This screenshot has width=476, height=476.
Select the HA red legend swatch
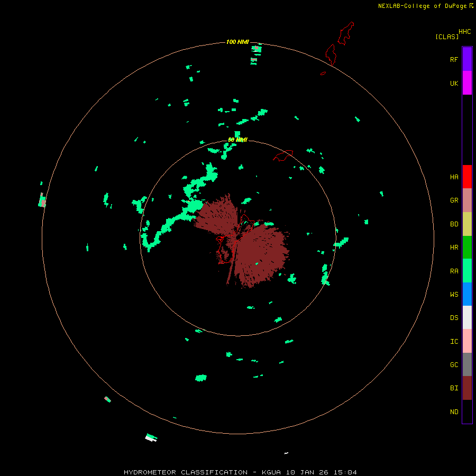click(467, 177)
